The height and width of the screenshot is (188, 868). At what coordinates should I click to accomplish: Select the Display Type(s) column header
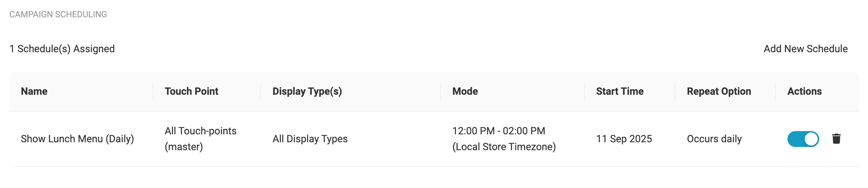click(x=307, y=91)
